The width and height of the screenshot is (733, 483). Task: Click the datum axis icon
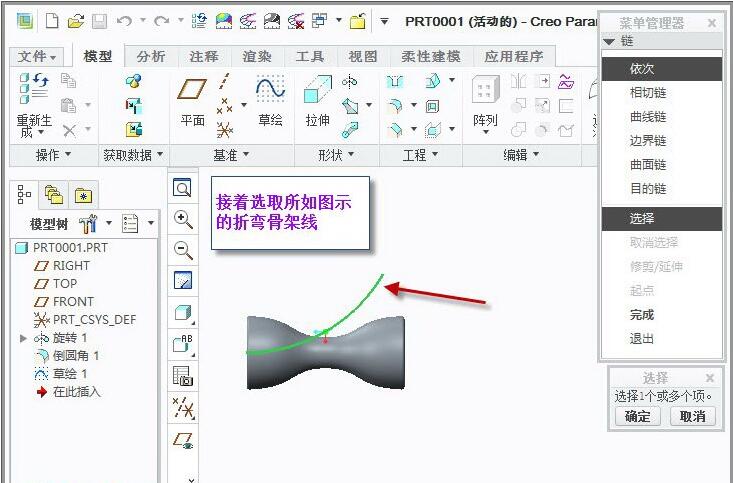225,81
